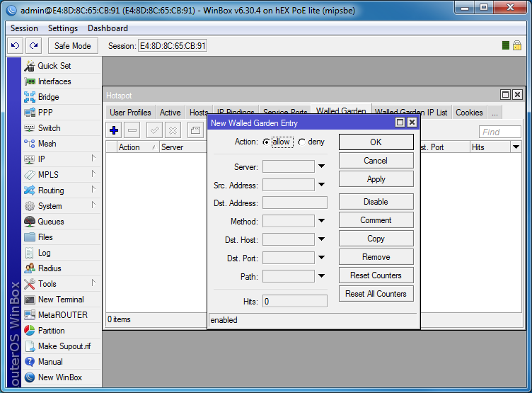Screen dimensions: 532x393
Task: Expand the IP submenu
Action: point(93,159)
